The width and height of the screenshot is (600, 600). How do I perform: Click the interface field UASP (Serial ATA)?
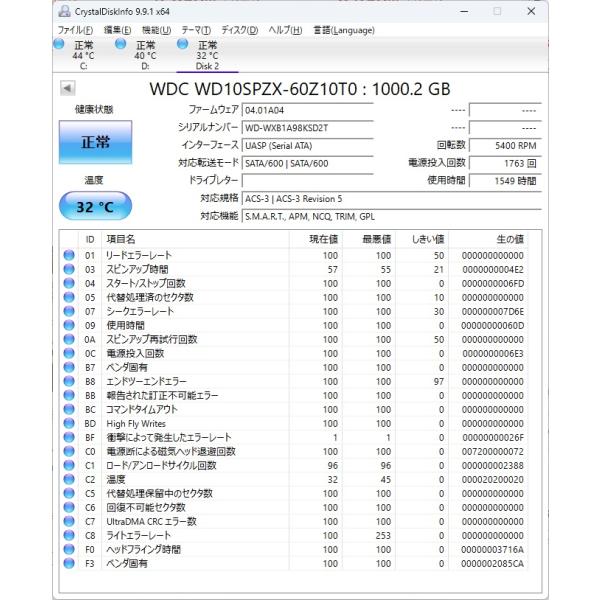[x=307, y=145]
